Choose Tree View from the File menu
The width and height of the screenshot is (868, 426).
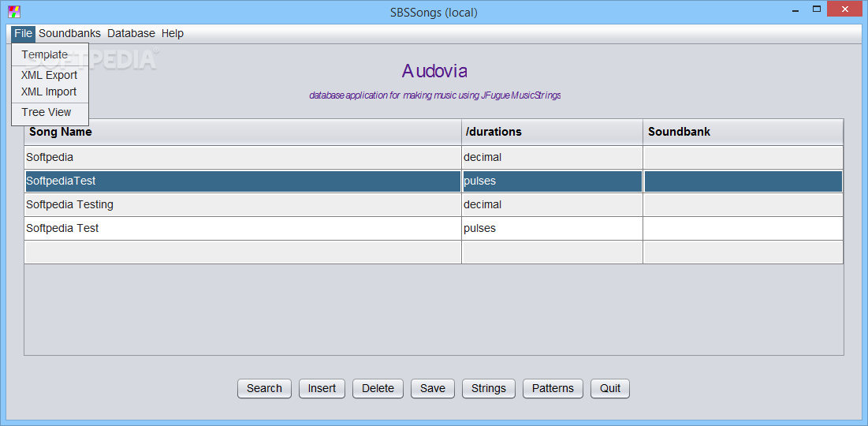click(x=50, y=113)
